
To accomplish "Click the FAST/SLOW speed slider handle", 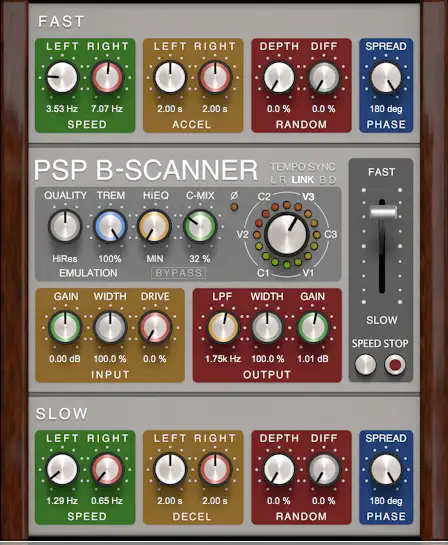I will pos(382,212).
